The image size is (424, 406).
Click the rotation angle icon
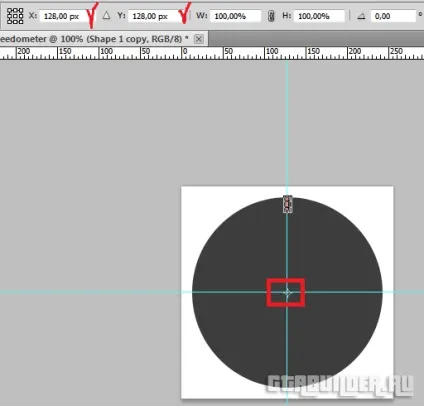click(361, 16)
